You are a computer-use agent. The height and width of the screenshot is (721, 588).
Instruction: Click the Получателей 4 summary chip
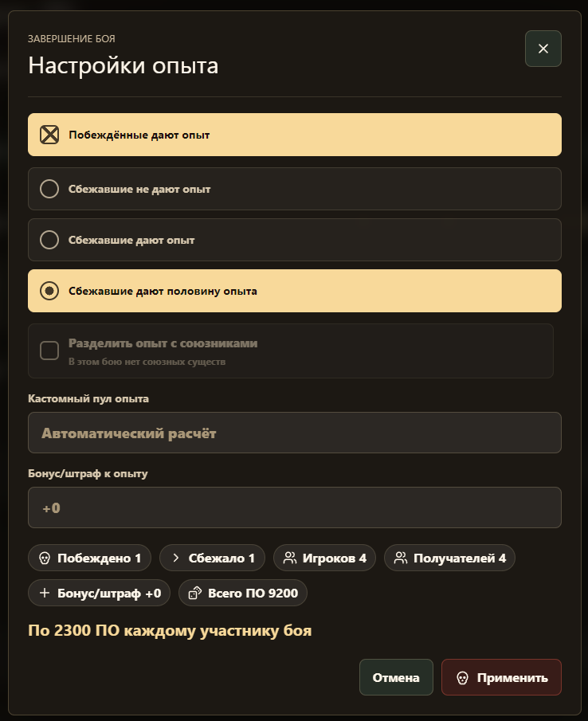coord(449,558)
